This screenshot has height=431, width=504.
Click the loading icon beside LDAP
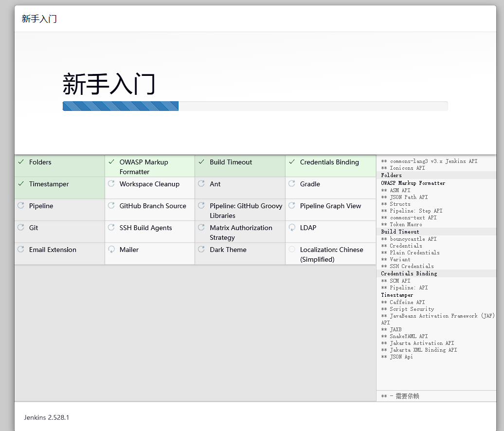coord(292,228)
